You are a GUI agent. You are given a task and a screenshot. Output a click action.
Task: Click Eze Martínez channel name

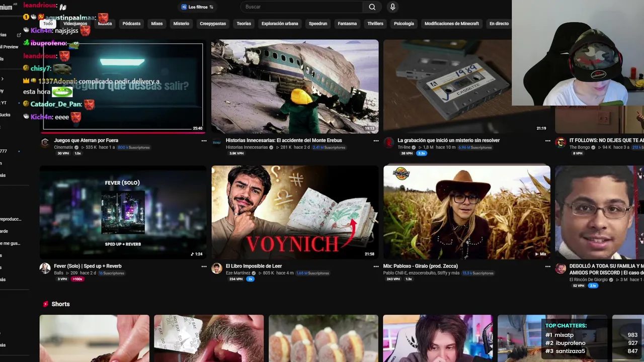238,273
